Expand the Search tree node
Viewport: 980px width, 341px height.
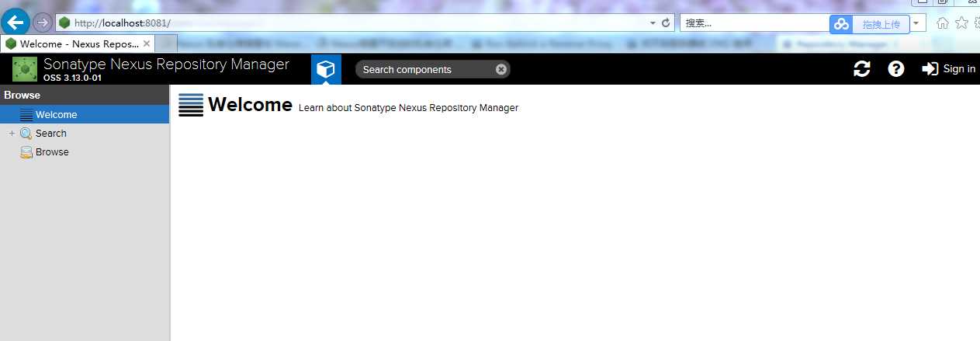tap(12, 134)
